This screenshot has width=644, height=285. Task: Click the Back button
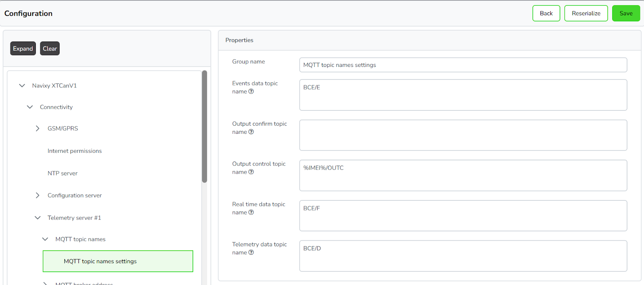coord(546,13)
